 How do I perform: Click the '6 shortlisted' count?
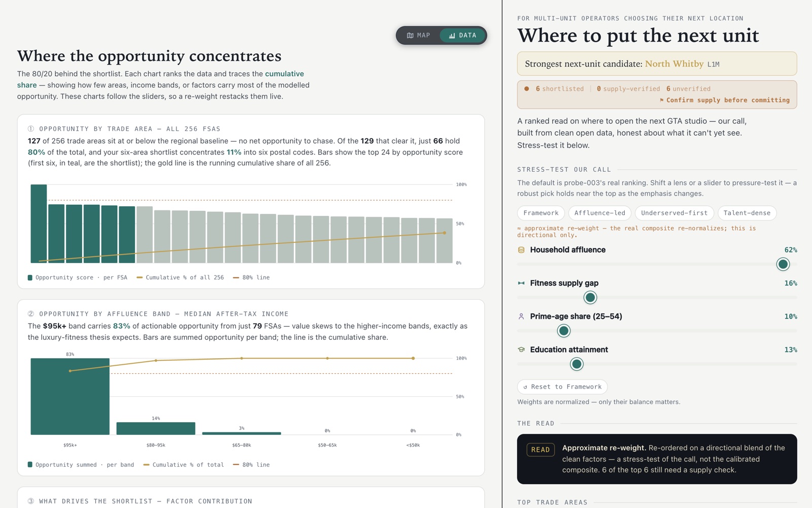[x=560, y=88]
